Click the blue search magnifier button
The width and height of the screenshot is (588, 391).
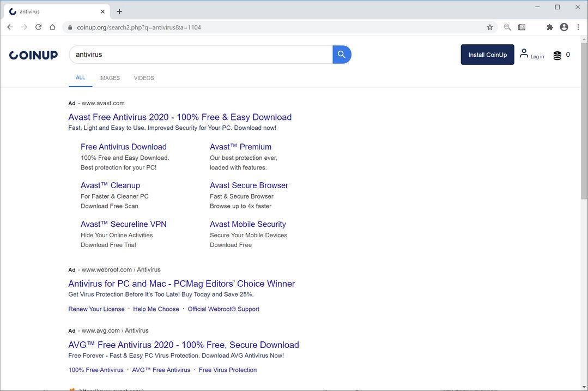coord(342,55)
